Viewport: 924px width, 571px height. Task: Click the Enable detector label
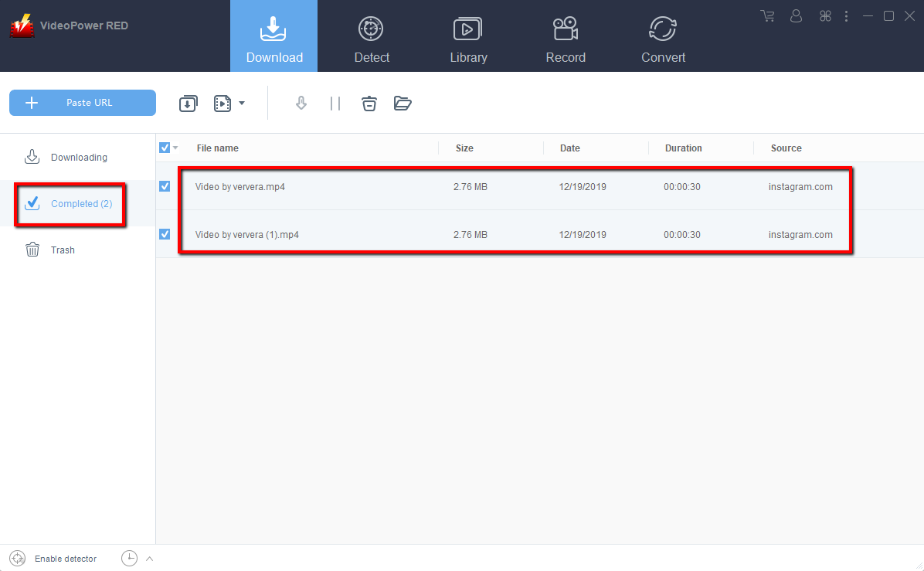click(66, 559)
